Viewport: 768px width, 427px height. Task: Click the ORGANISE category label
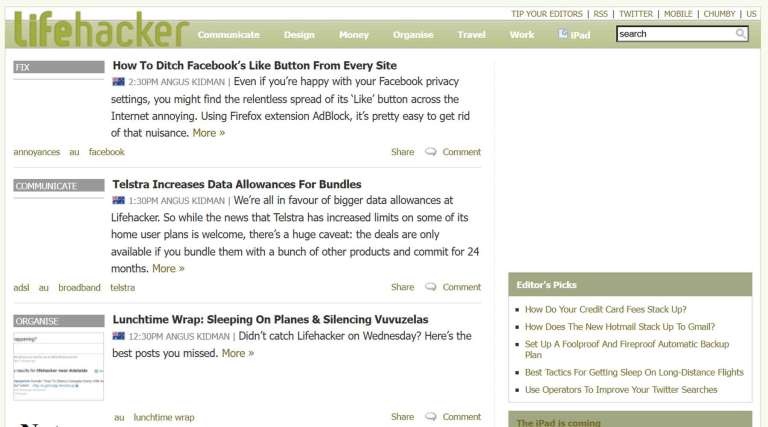tap(59, 321)
